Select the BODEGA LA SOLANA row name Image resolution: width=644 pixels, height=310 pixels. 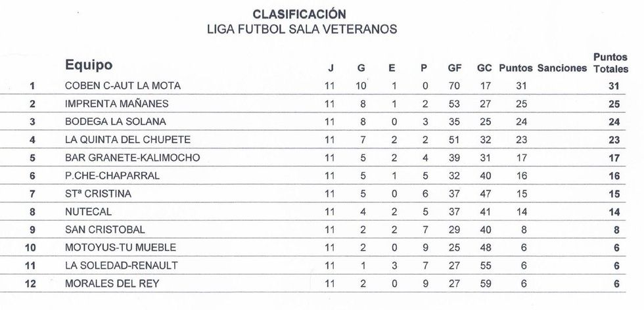tap(115, 122)
